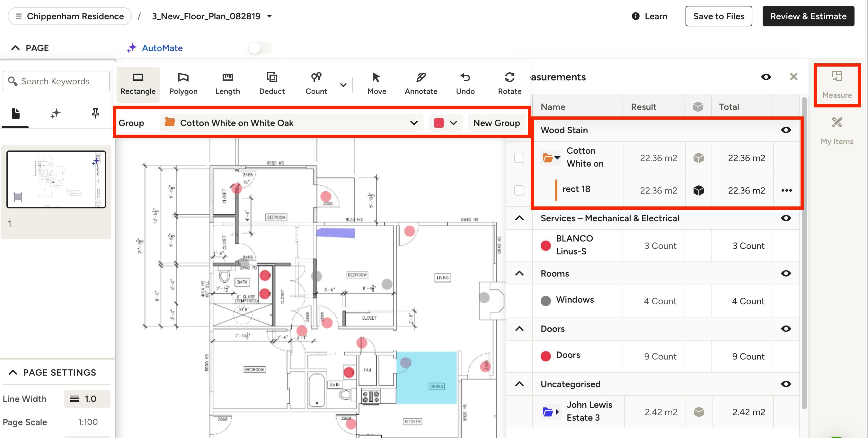This screenshot has width=868, height=438.
Task: Hide the Wood Stain group
Action: 786,130
